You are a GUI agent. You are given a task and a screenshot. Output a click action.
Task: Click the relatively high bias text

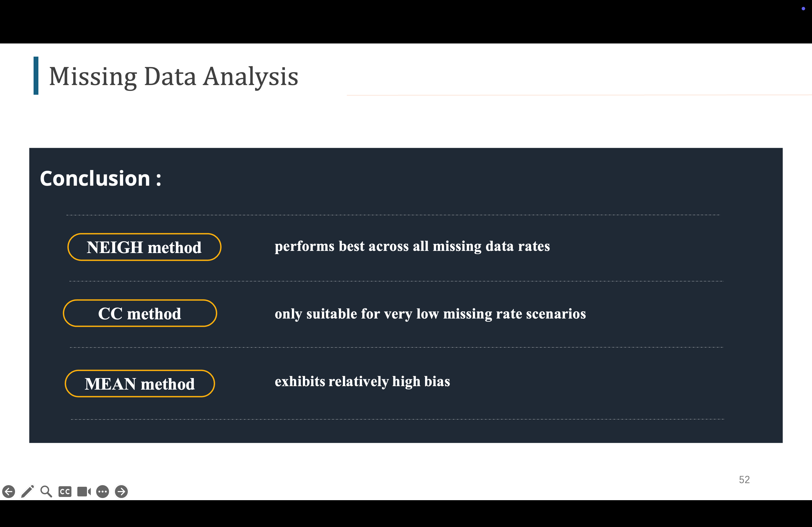click(362, 381)
